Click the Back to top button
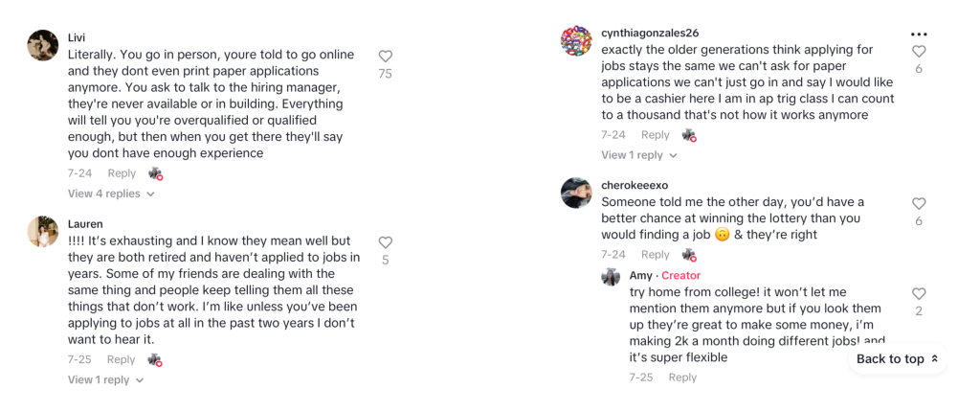Image resolution: width=980 pixels, height=412 pixels. (x=897, y=359)
